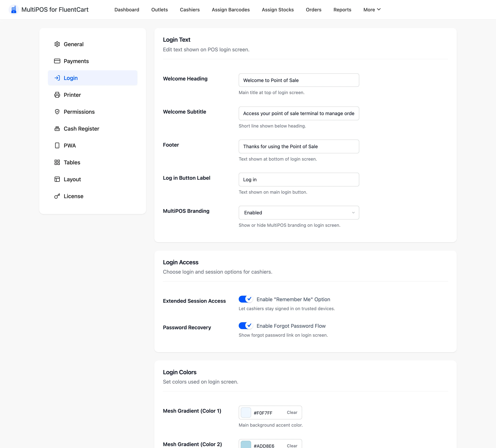Click the Log in Button Label field
The width and height of the screenshot is (496, 448).
[299, 179]
